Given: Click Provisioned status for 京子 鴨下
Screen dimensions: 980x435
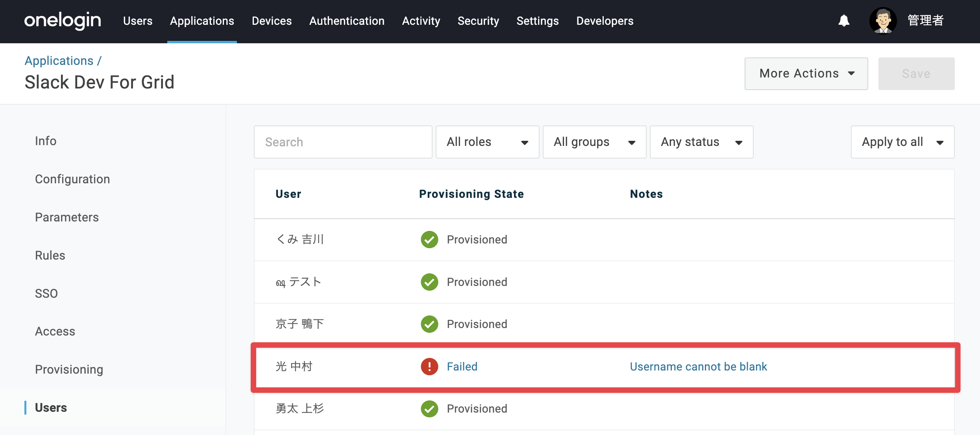Looking at the screenshot, I should [477, 324].
